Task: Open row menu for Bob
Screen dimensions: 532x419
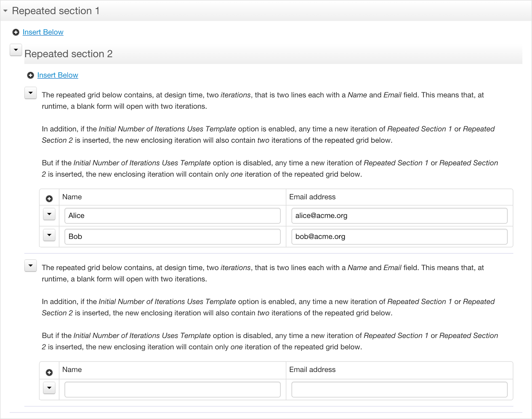Action: (x=49, y=235)
